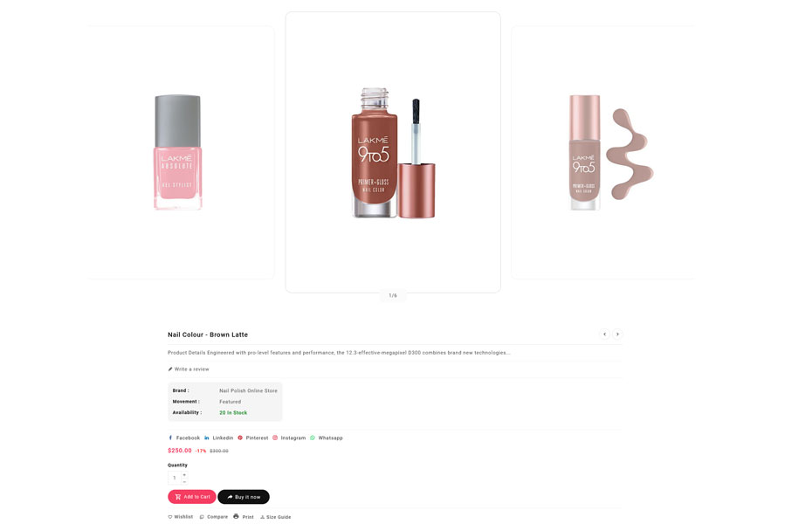Screen dimensions: 812x524
Task: Click the LinkedIn share icon
Action: click(x=207, y=438)
